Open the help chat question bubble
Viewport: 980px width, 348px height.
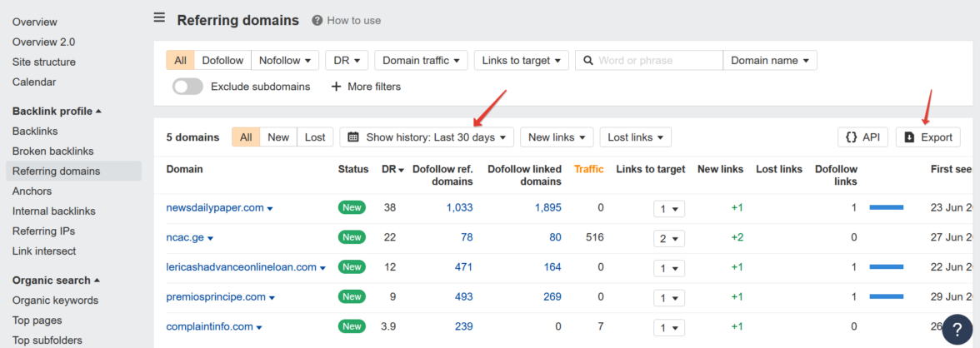(957, 328)
